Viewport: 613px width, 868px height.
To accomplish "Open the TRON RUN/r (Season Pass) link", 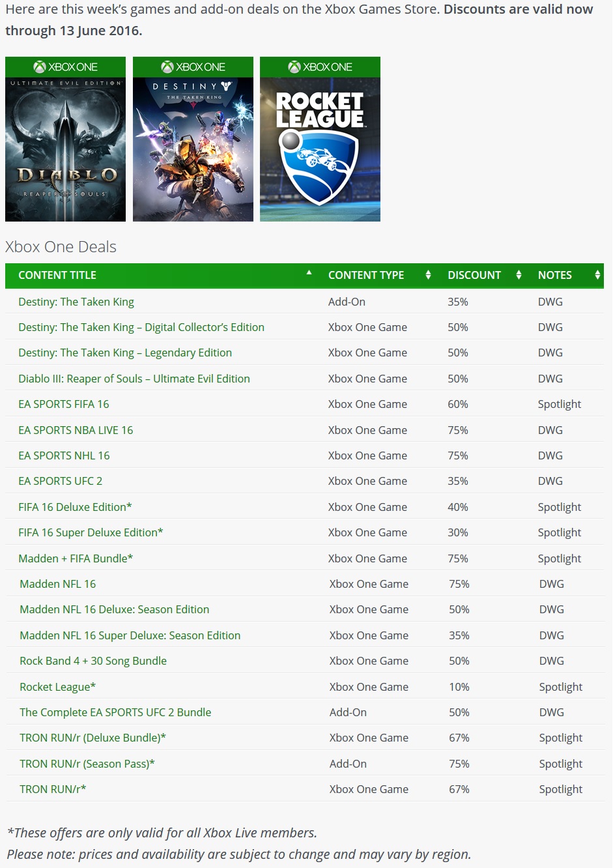I will click(87, 764).
